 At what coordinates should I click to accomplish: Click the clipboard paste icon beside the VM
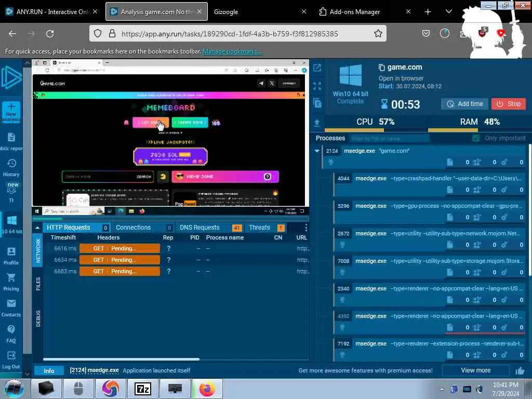point(317,103)
